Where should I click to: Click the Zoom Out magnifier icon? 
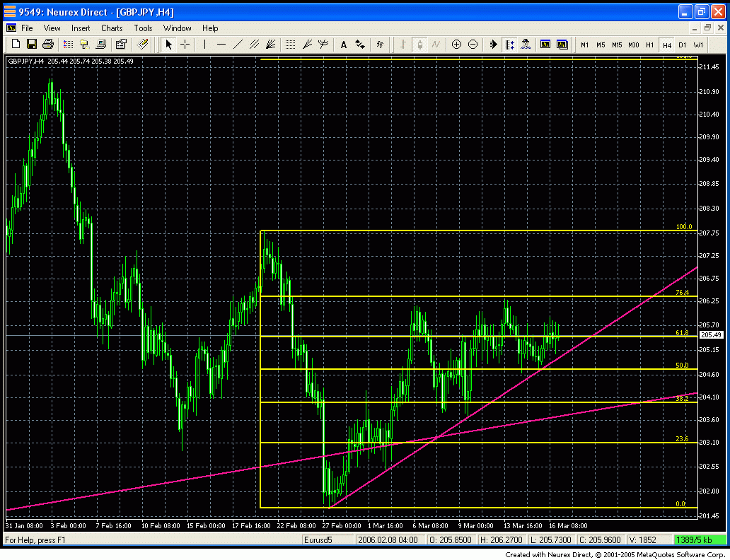pos(473,45)
